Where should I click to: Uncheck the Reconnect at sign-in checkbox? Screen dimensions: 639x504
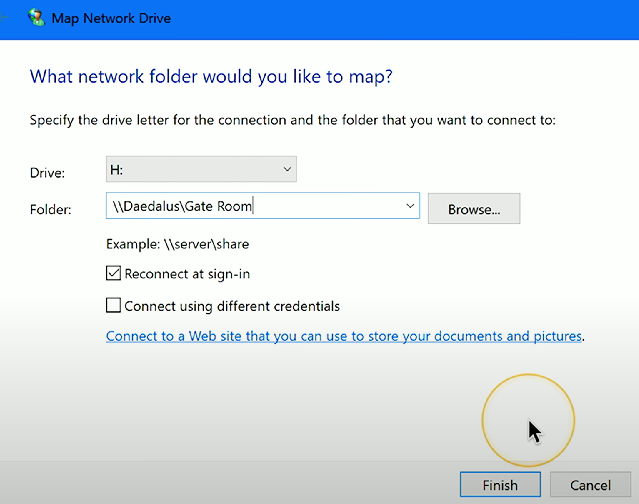[x=113, y=273]
